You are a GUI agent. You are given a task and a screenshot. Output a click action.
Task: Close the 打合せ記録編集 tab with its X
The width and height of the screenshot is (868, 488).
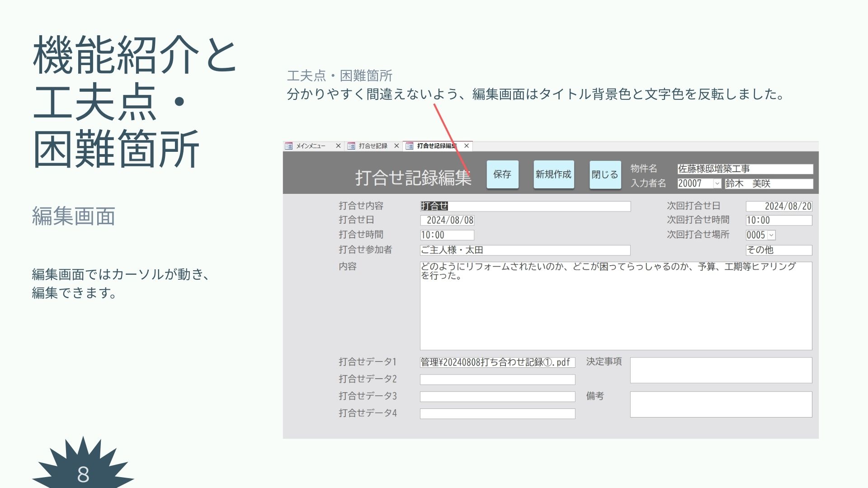click(467, 146)
